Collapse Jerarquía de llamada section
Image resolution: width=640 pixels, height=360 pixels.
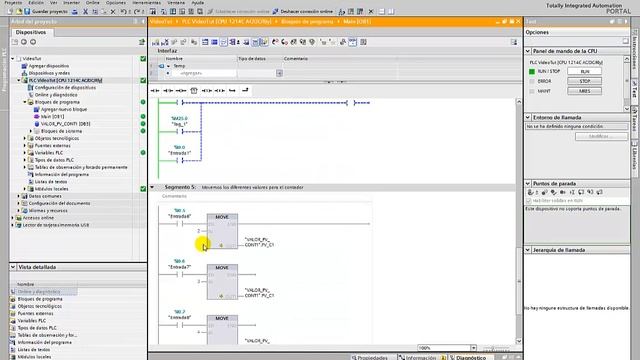(528, 250)
